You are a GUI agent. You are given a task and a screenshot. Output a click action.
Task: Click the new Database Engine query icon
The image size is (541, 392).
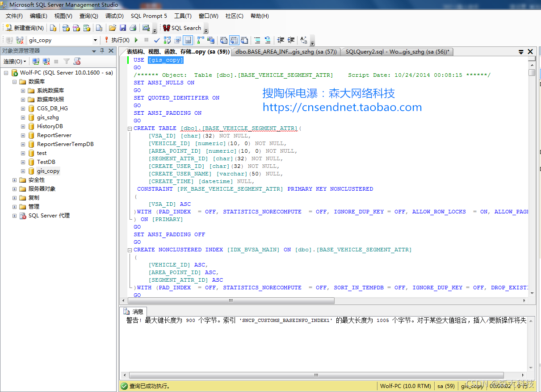[x=53, y=28]
